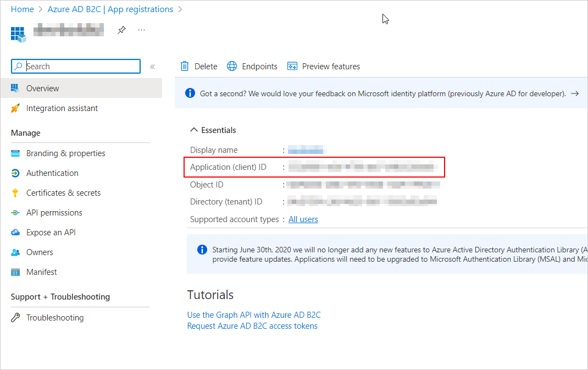588x370 pixels.
Task: Open Troubleshooting via the wrench icon
Action: tap(15, 317)
